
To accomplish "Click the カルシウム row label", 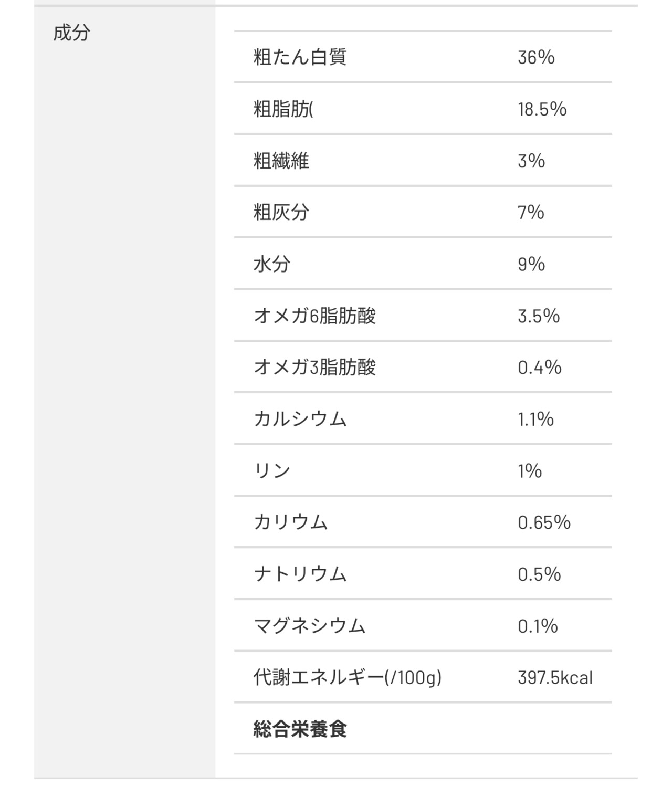I will click(x=300, y=419).
